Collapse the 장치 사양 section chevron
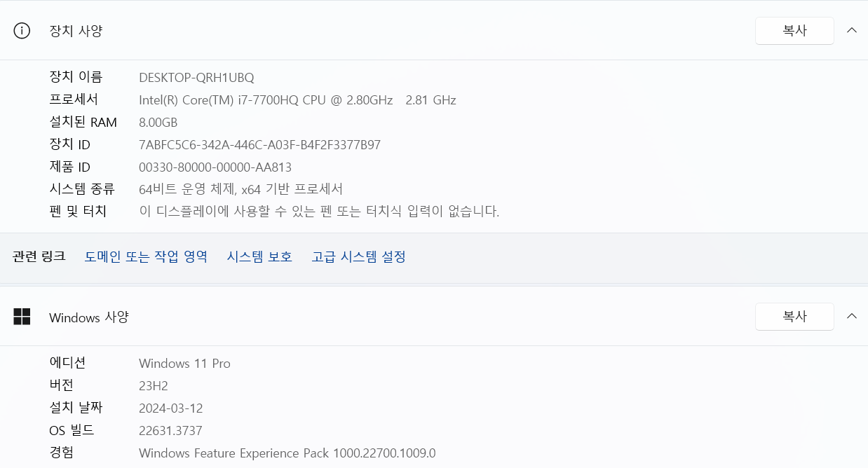The image size is (868, 468). (x=852, y=31)
